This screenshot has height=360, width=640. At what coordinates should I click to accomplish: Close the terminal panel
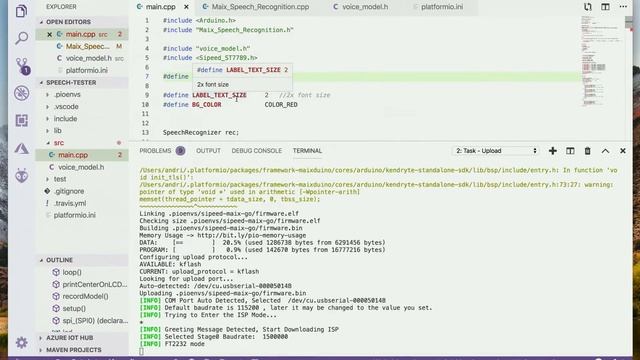click(623, 151)
